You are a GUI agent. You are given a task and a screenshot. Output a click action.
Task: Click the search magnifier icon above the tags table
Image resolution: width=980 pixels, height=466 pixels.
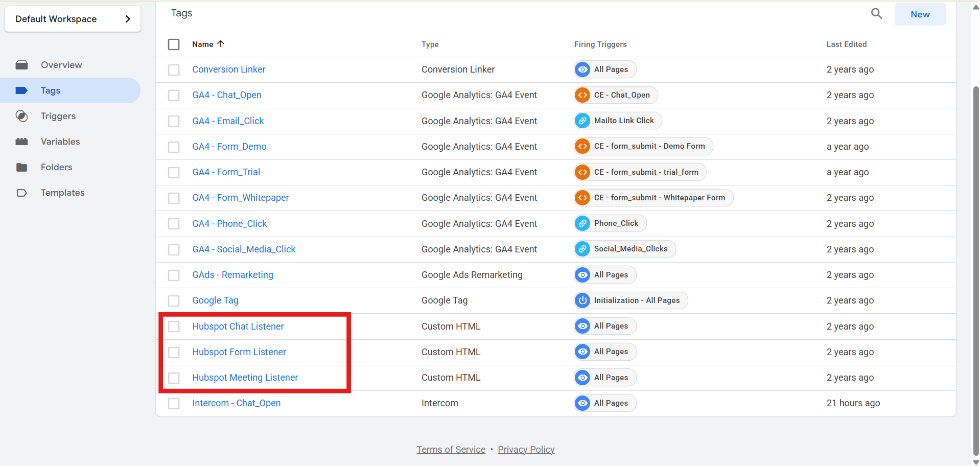pyautogui.click(x=876, y=14)
